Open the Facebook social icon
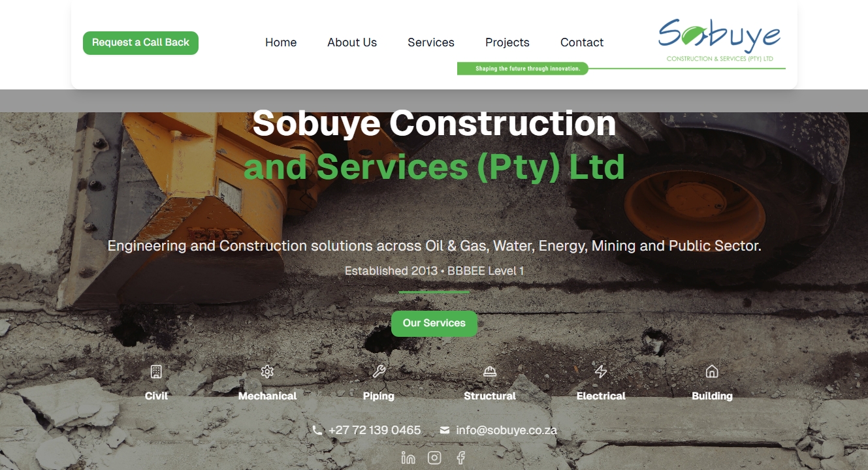868x470 pixels. click(460, 458)
